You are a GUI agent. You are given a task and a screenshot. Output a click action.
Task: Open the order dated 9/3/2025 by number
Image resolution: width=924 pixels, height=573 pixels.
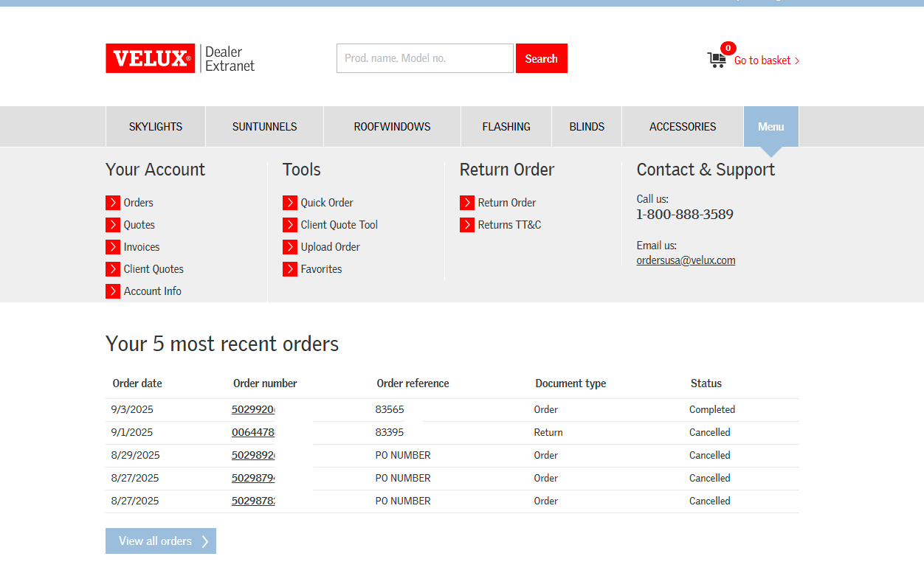tap(253, 410)
